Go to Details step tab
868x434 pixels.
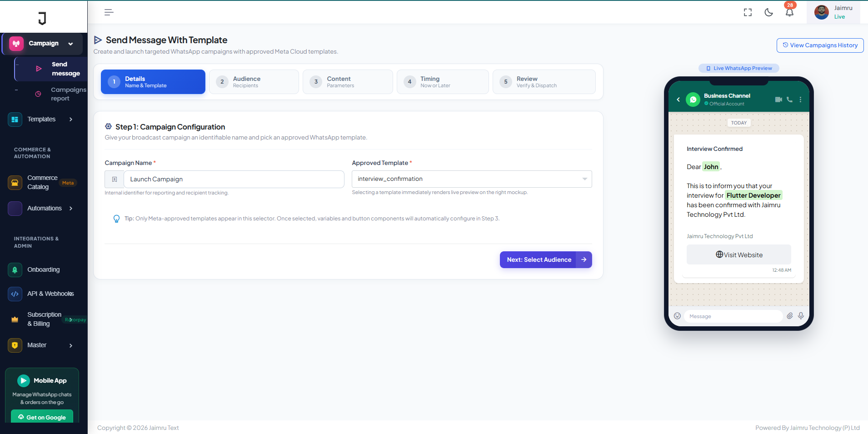point(153,82)
